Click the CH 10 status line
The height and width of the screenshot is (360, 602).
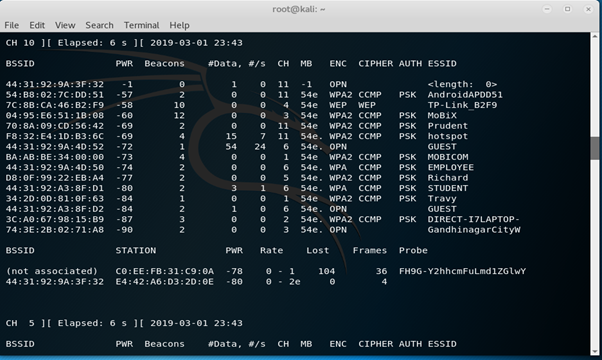click(124, 43)
